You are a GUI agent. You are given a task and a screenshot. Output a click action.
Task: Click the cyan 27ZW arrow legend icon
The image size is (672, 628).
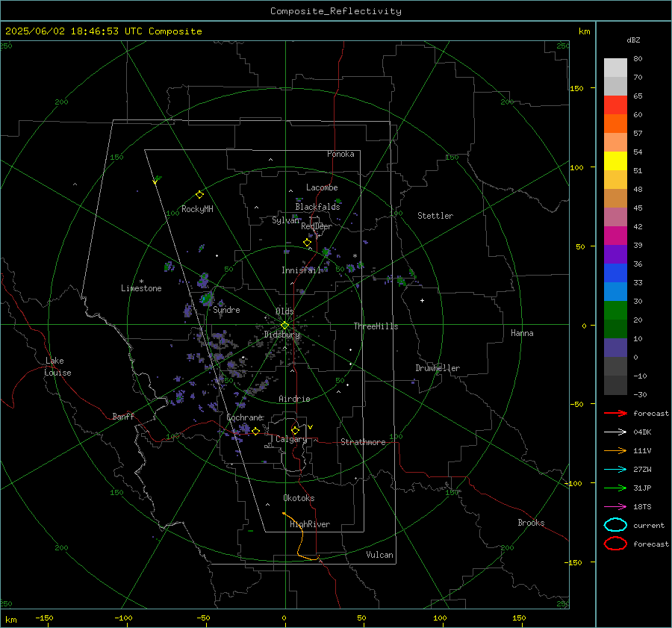(615, 470)
